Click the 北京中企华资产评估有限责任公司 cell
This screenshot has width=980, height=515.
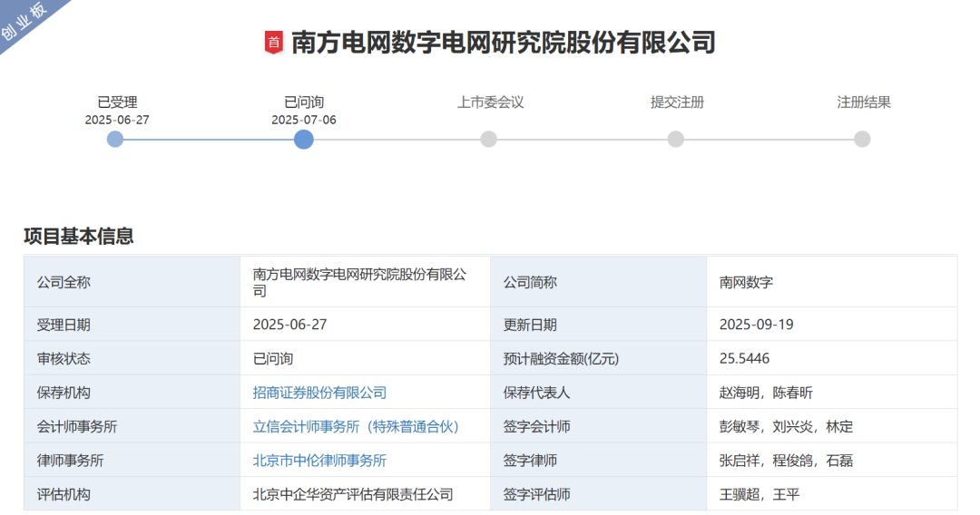[x=365, y=494]
